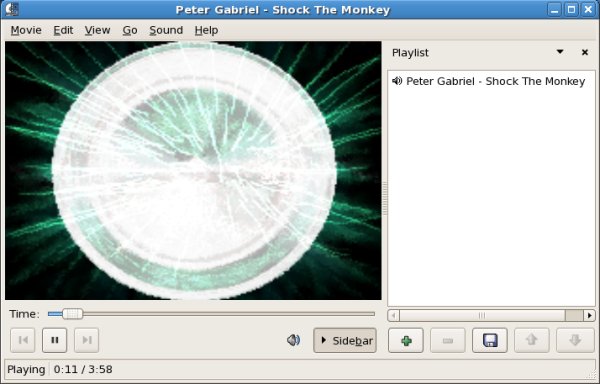Move the playlist item up with the arrow button

pyautogui.click(x=532, y=340)
